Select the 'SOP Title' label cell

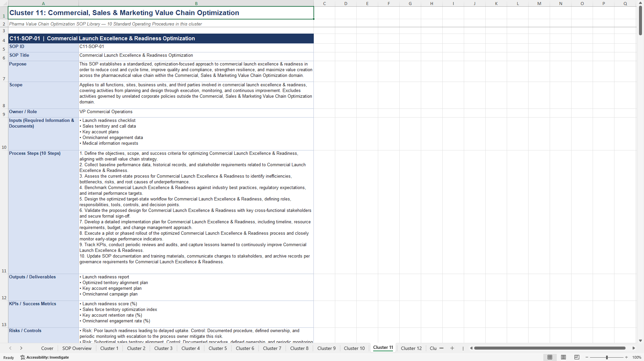tap(43, 56)
